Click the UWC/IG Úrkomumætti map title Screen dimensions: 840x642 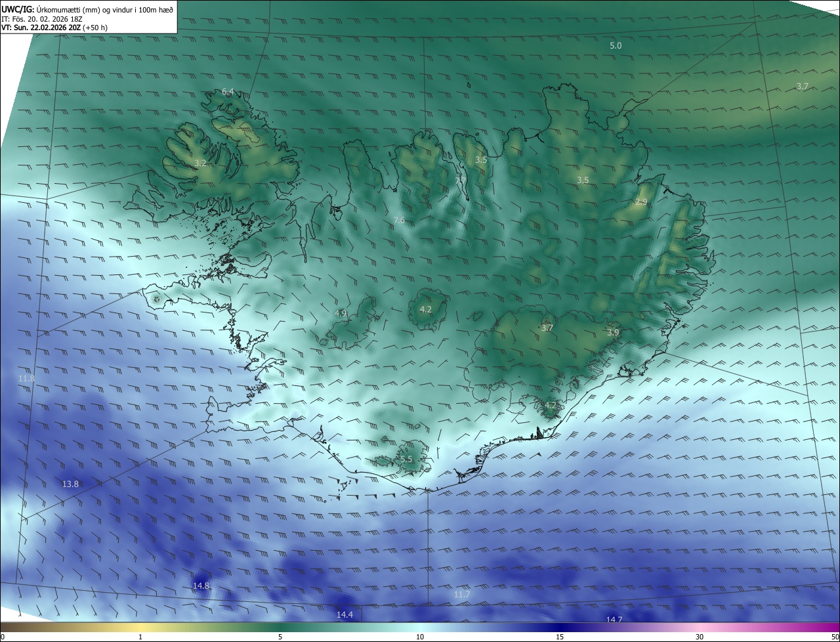87,9
